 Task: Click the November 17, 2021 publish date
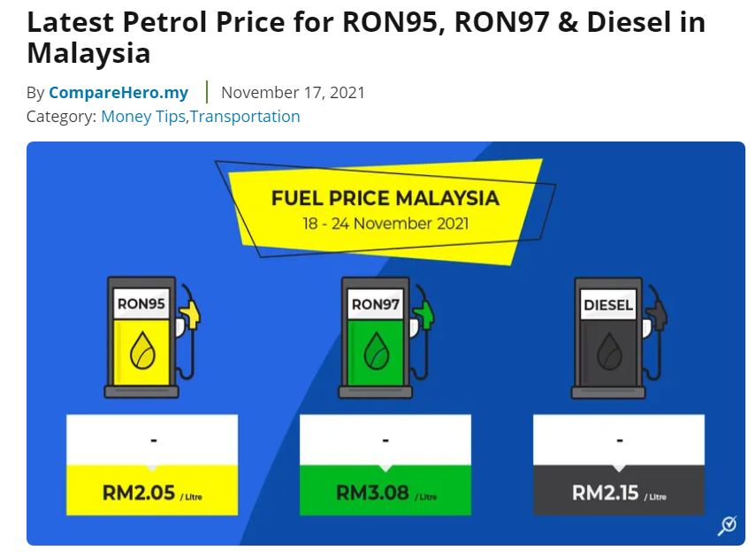[293, 92]
